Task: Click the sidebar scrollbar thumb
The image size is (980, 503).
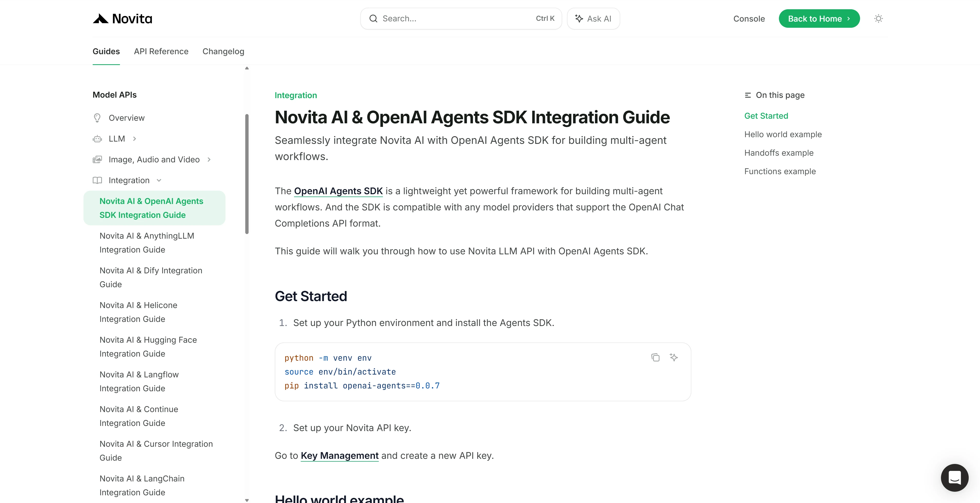Action: 247,174
